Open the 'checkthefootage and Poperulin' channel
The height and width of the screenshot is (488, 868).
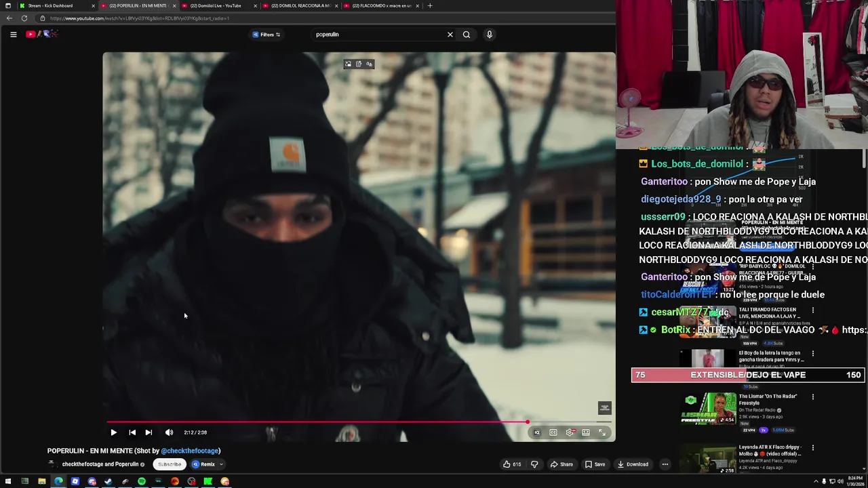coord(100,464)
